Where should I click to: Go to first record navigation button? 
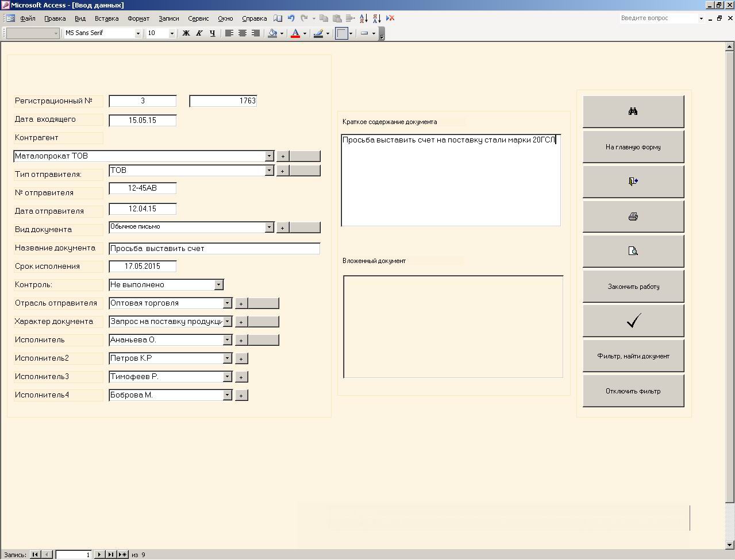pos(35,555)
